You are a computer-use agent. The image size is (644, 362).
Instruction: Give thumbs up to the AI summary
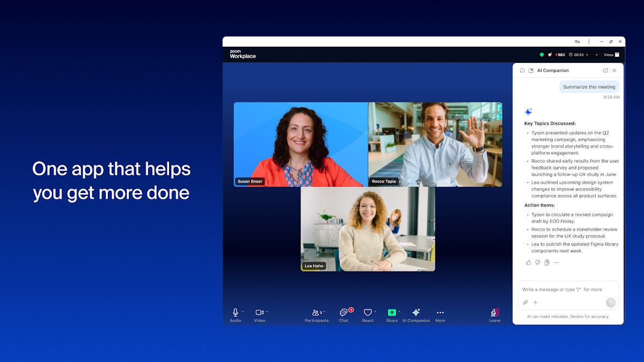tap(529, 263)
